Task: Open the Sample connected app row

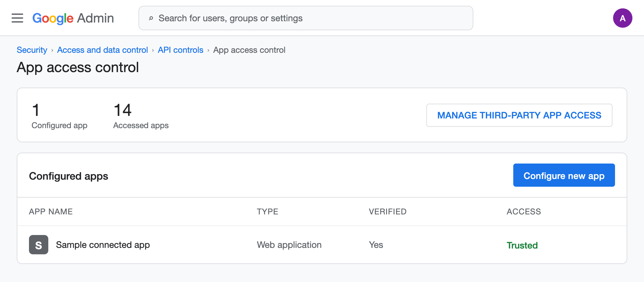Action: tap(322, 245)
